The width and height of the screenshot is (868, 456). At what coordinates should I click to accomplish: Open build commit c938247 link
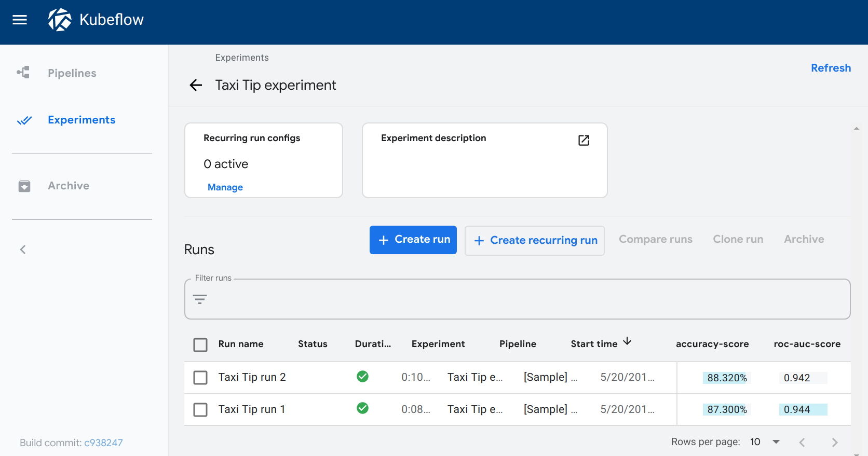[103, 443]
